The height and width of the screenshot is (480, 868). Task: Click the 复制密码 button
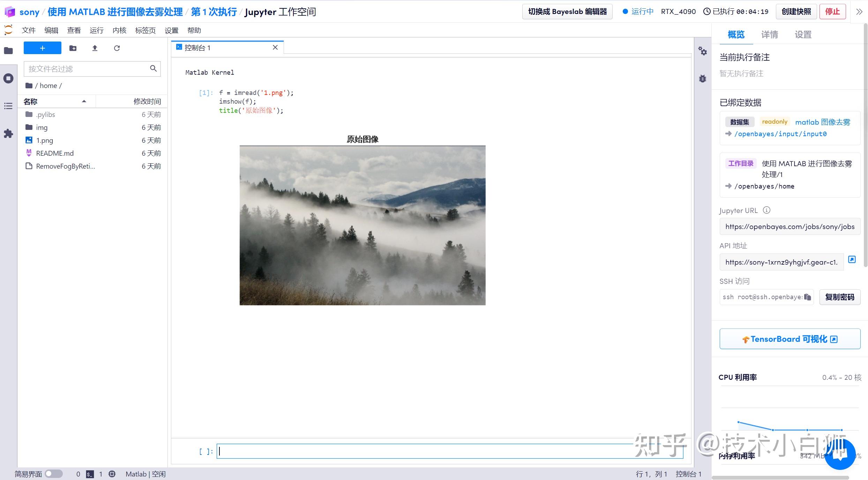point(840,297)
